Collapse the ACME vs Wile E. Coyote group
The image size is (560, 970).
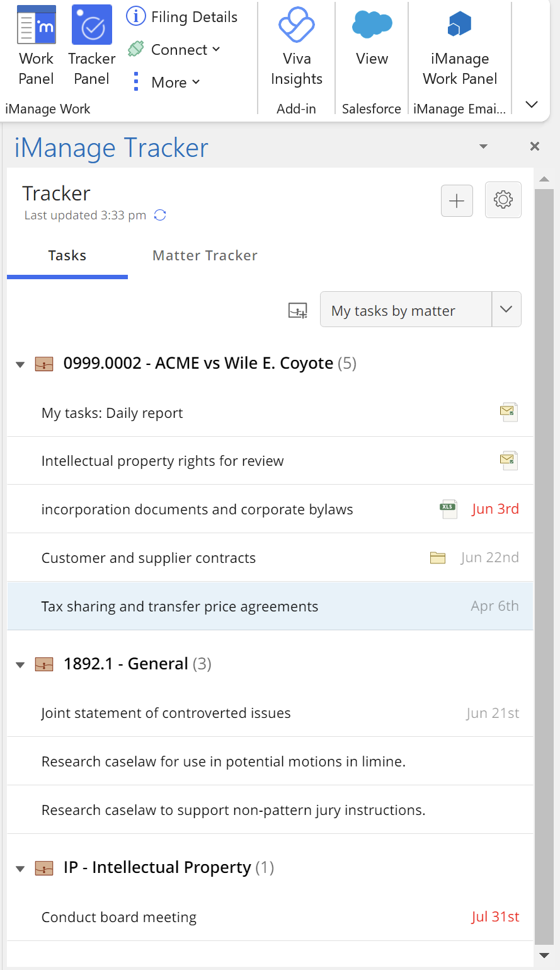click(20, 364)
